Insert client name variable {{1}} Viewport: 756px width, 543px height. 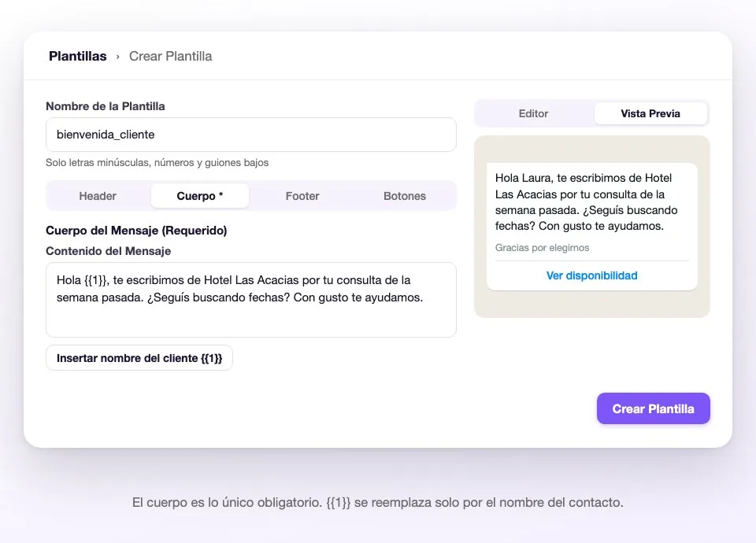coord(139,358)
